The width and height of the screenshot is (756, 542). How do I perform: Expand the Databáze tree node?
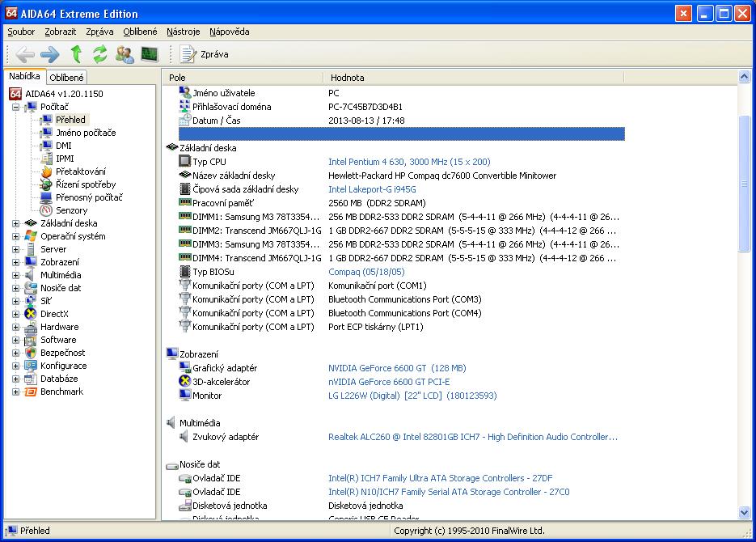tap(16, 379)
